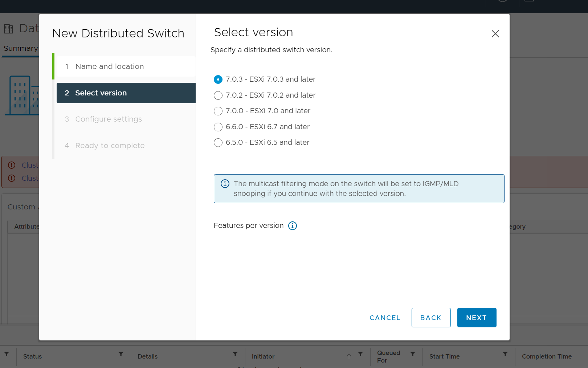The height and width of the screenshot is (368, 588).
Task: Sort by the Completion Time column header
Action: coord(547,356)
